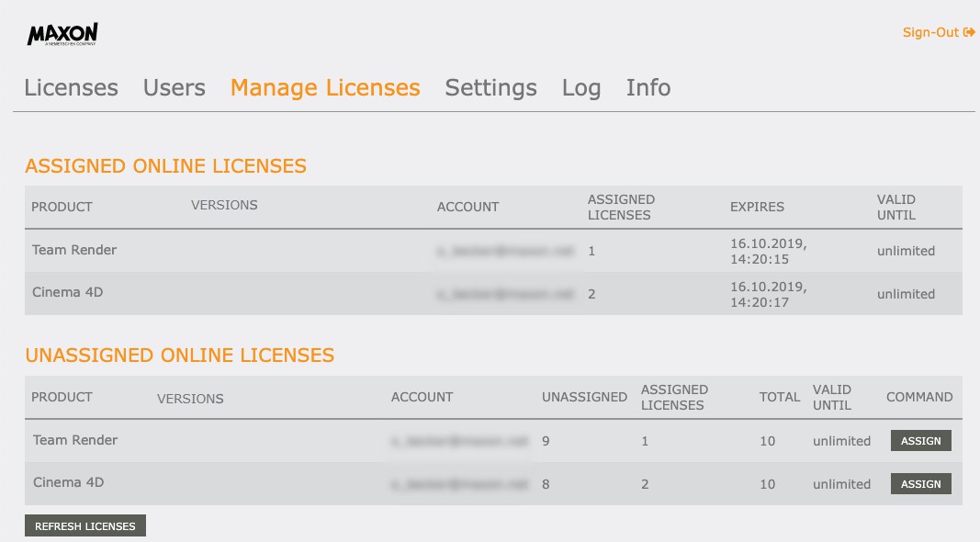Click the unassigned Team Render product name
The image size is (980, 542).
(x=75, y=440)
